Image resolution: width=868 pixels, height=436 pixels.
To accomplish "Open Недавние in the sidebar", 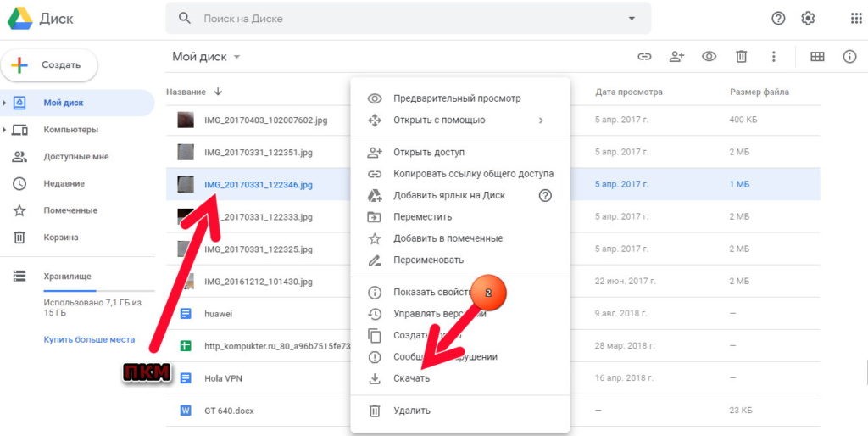I will tap(64, 183).
